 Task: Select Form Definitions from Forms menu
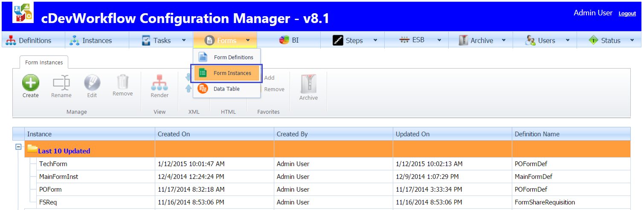click(233, 57)
